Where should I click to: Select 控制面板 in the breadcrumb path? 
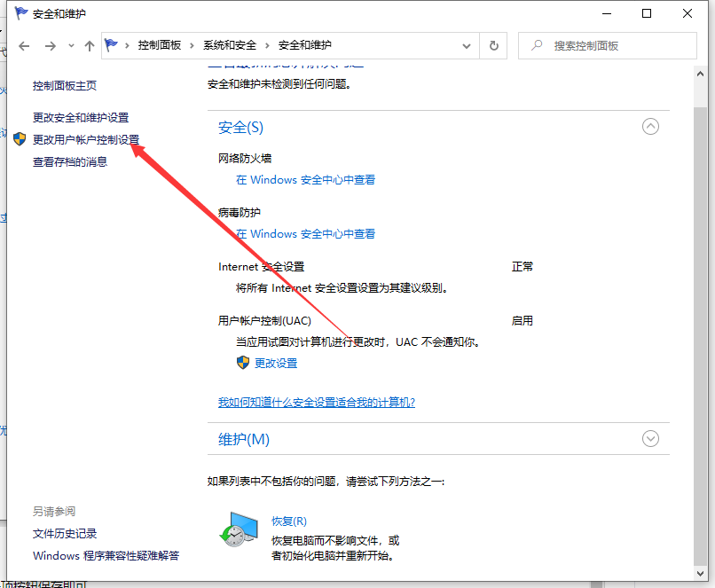(x=161, y=45)
